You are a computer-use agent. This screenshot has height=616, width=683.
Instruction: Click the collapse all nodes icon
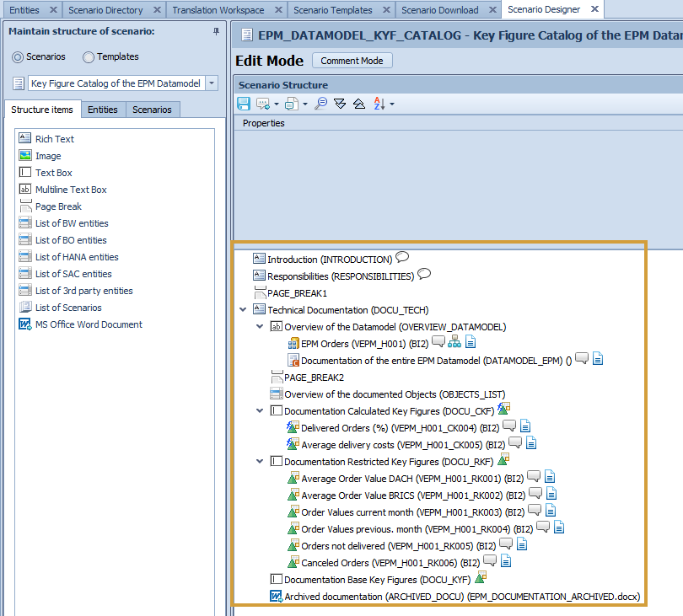tap(358, 104)
